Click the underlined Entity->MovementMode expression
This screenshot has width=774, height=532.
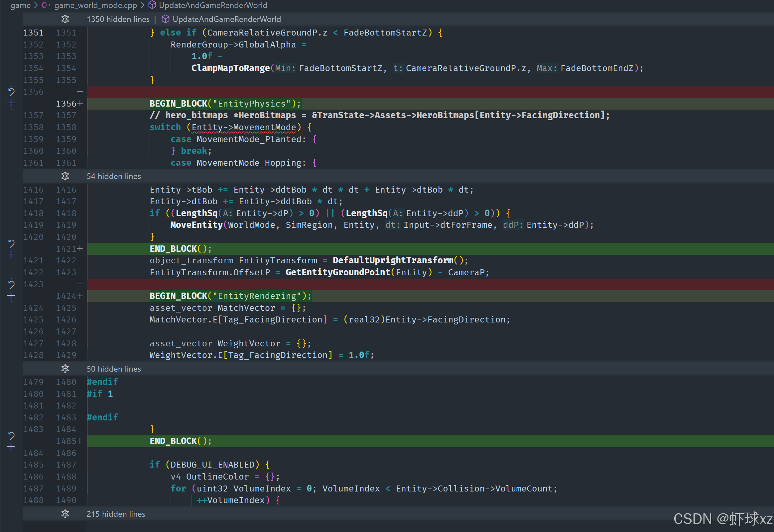(244, 127)
